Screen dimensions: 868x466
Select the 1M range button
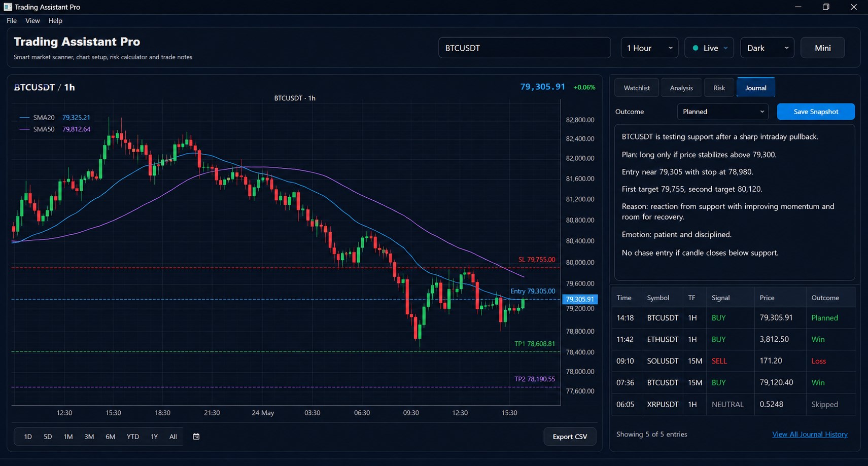[x=68, y=437]
